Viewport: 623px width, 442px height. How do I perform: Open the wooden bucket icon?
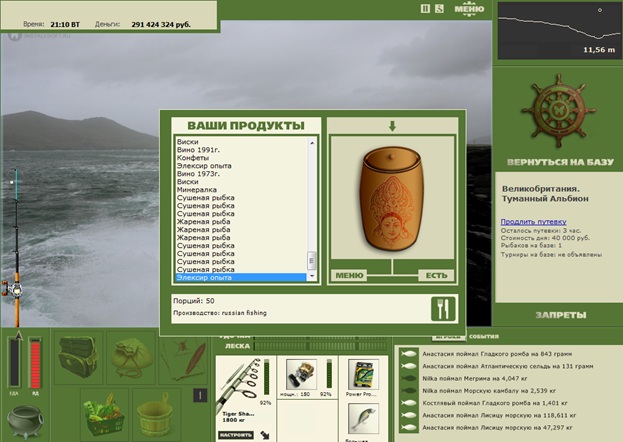coord(155,414)
